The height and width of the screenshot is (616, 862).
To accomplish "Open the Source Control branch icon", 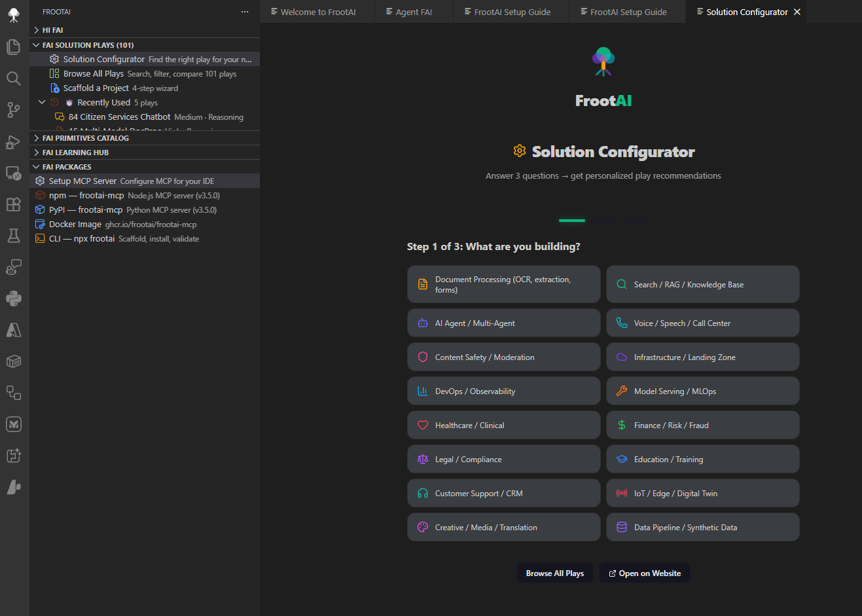I will (x=14, y=110).
